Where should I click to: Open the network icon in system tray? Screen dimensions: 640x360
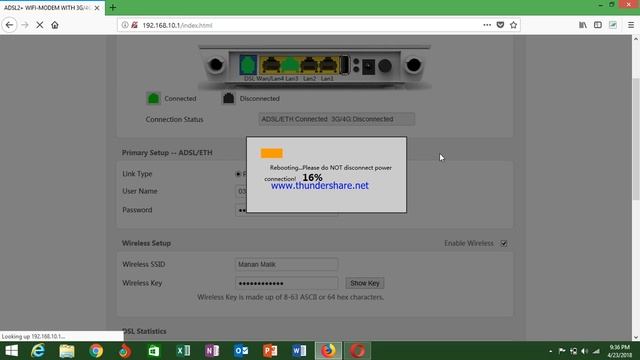[596, 351]
